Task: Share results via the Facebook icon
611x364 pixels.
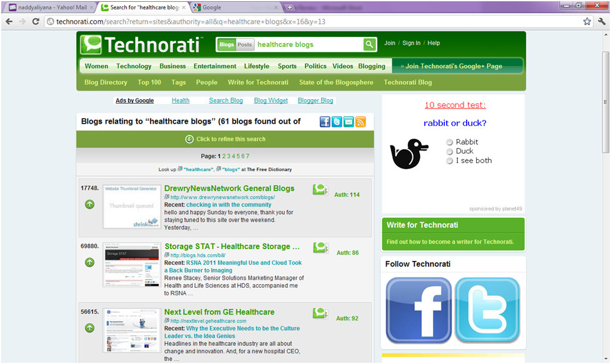Action: click(x=325, y=122)
